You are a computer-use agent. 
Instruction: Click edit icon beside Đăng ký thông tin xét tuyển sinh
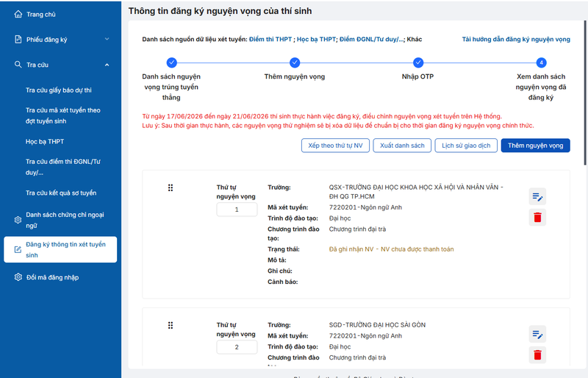tap(18, 249)
